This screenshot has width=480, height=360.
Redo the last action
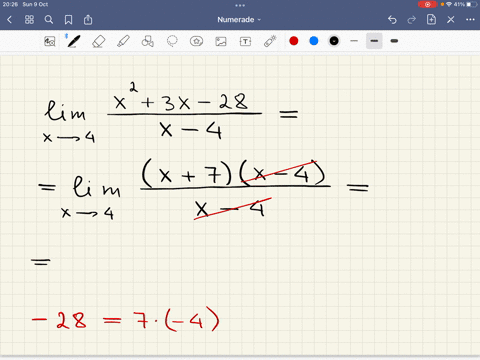click(412, 20)
